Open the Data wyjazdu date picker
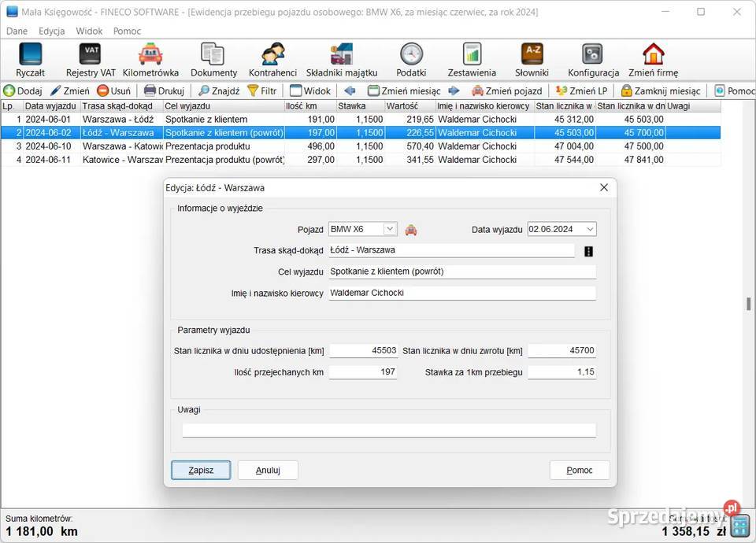The height and width of the screenshot is (543, 756). pos(590,229)
